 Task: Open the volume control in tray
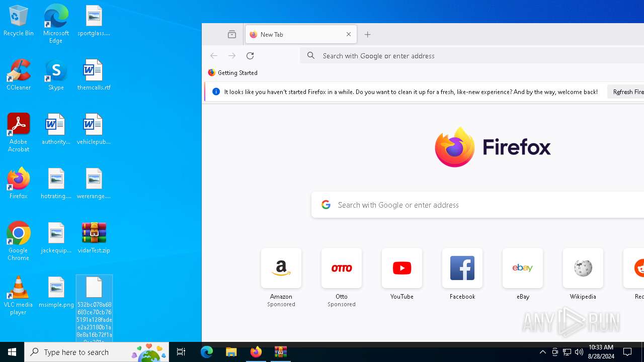[x=579, y=352]
